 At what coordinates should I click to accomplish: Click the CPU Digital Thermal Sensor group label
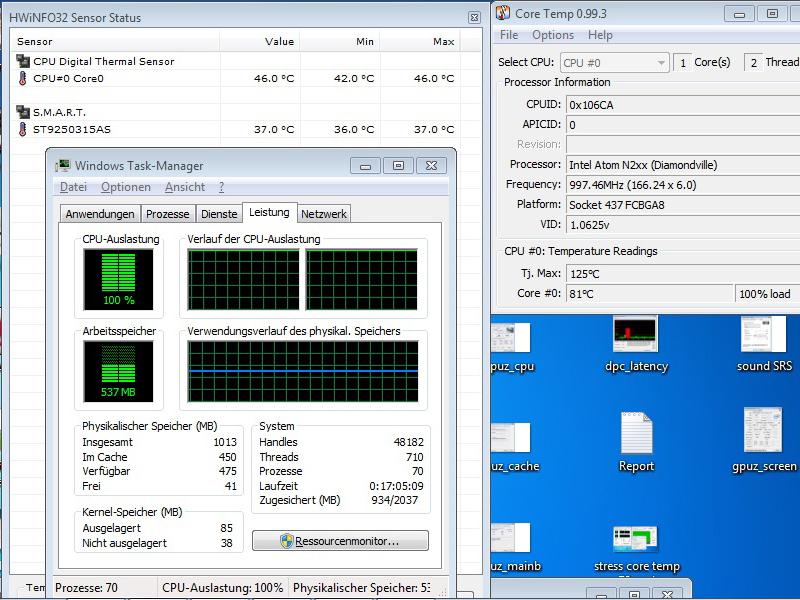click(104, 62)
